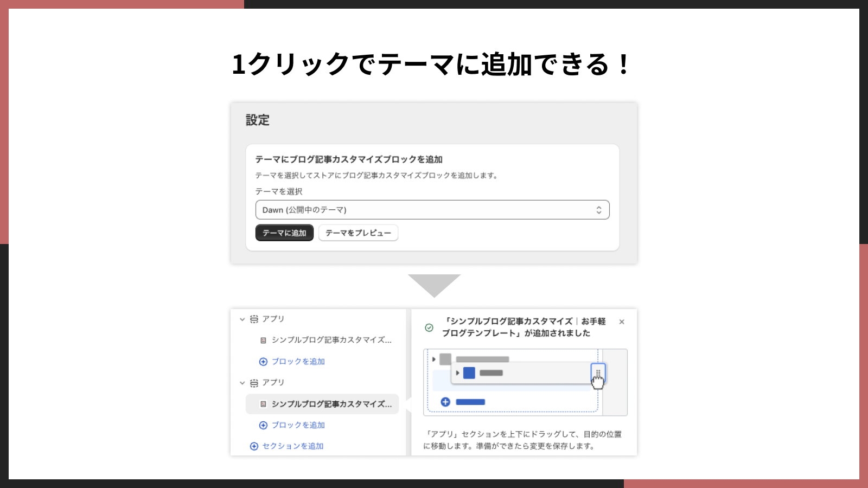
Task: Collapse the first アプリ section chevron
Action: (x=242, y=319)
